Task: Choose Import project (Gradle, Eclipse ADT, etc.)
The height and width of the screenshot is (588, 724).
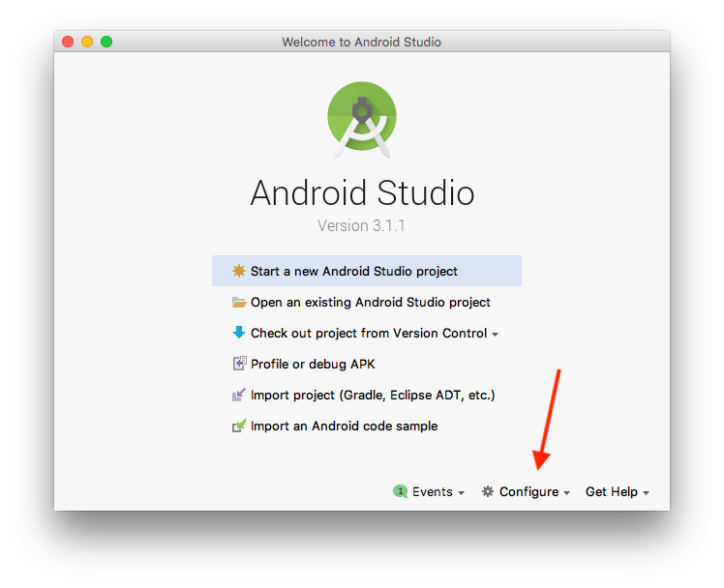Action: [x=367, y=395]
